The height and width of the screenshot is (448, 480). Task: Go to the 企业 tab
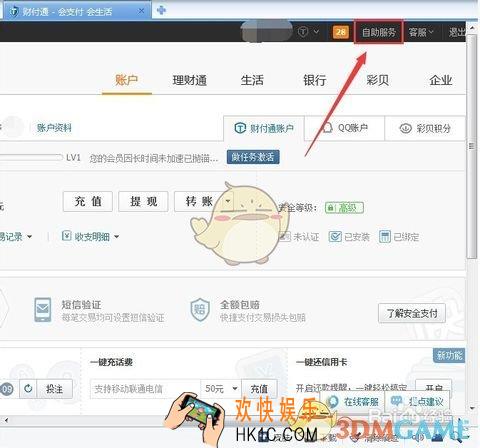440,80
